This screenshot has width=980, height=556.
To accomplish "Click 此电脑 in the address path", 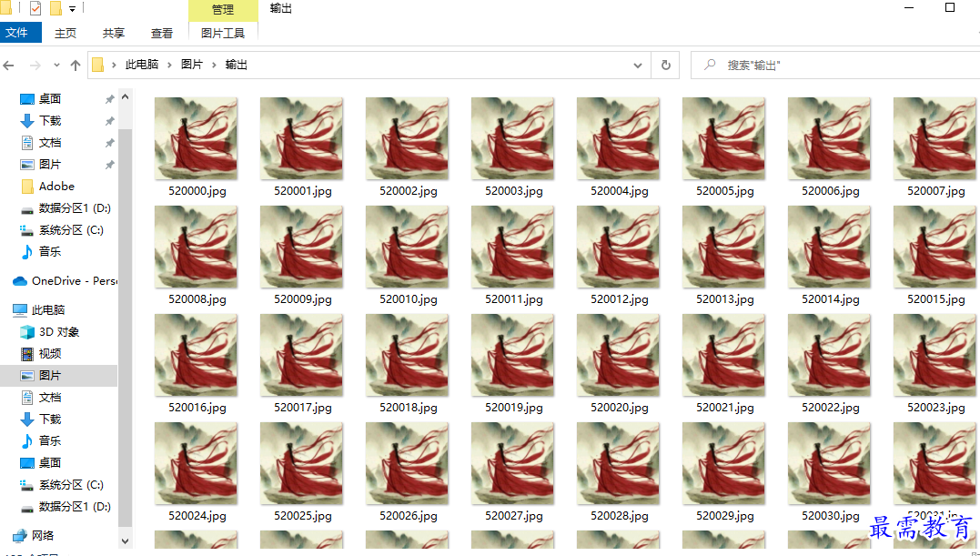I will (142, 65).
